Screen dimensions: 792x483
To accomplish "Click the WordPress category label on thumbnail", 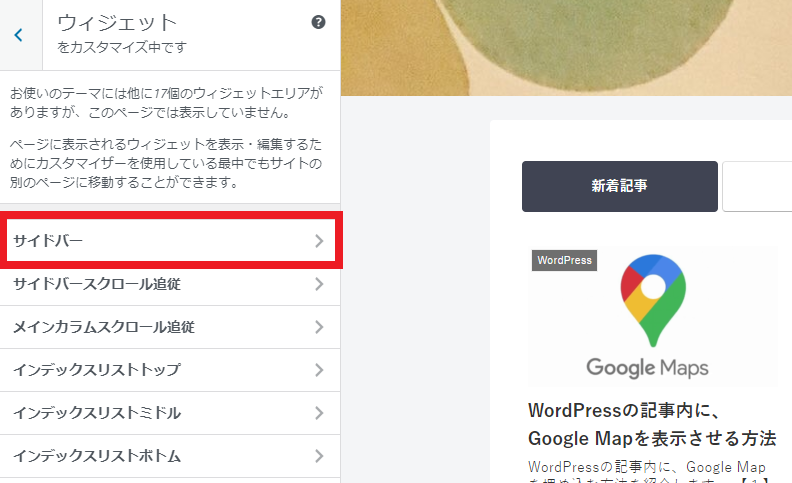I will point(564,260).
